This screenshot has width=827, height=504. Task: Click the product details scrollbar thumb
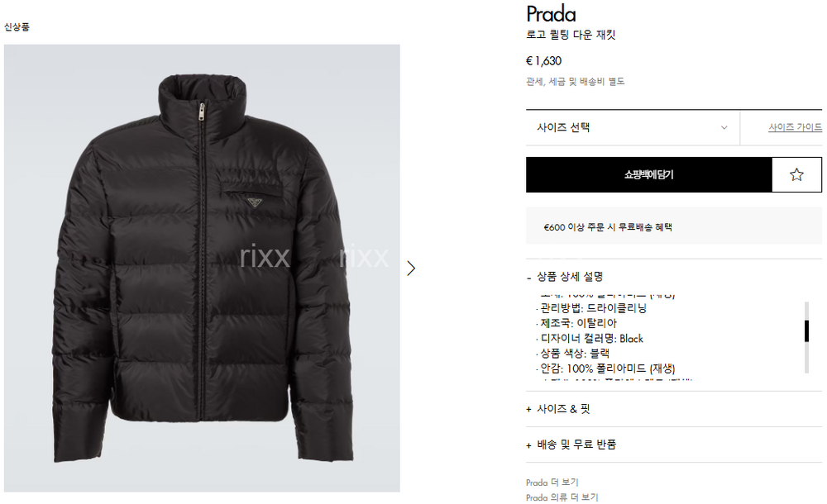coord(806,331)
